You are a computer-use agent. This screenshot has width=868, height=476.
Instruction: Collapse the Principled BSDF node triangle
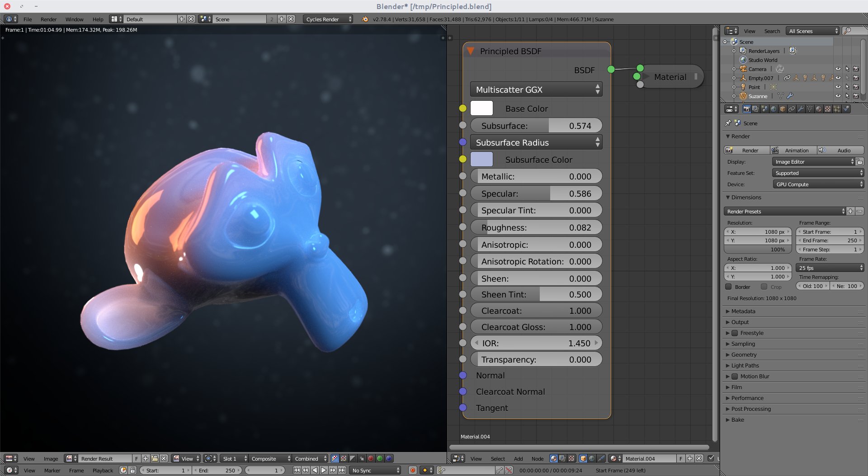point(471,51)
